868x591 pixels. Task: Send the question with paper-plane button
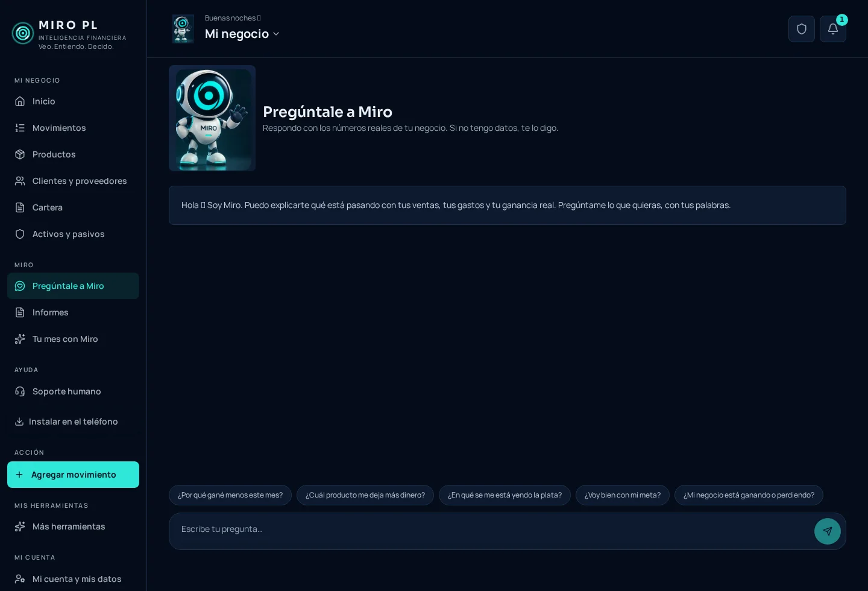828,531
